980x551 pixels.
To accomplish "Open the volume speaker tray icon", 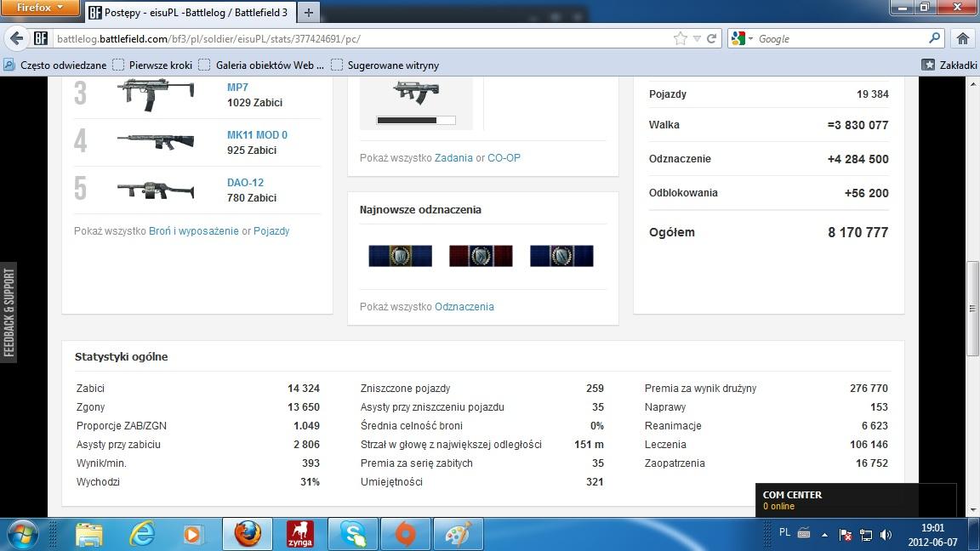I will [886, 535].
